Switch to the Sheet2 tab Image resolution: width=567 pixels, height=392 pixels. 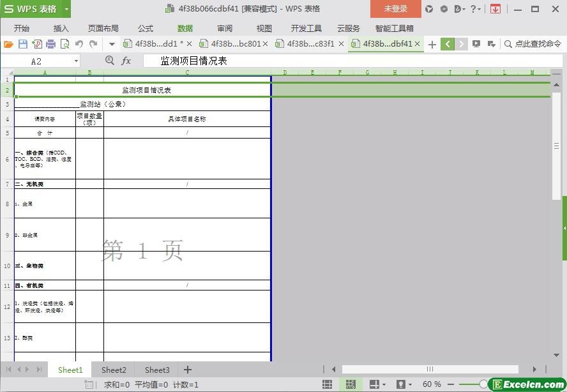114,370
